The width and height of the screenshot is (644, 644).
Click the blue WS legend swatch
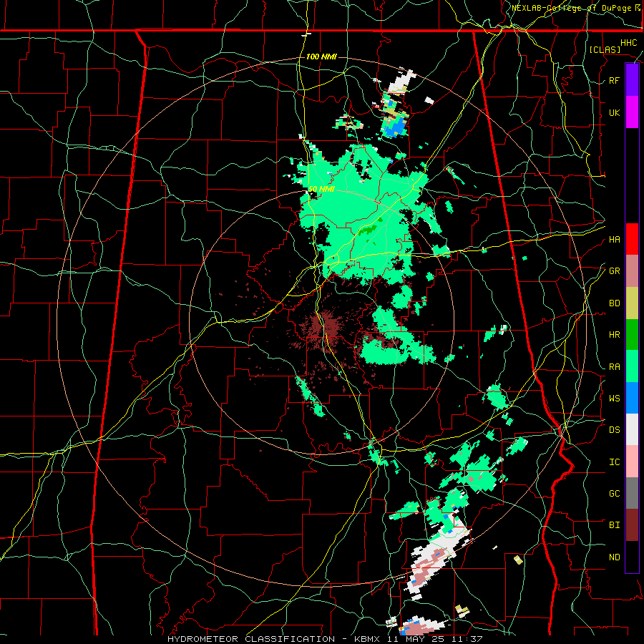coord(632,398)
